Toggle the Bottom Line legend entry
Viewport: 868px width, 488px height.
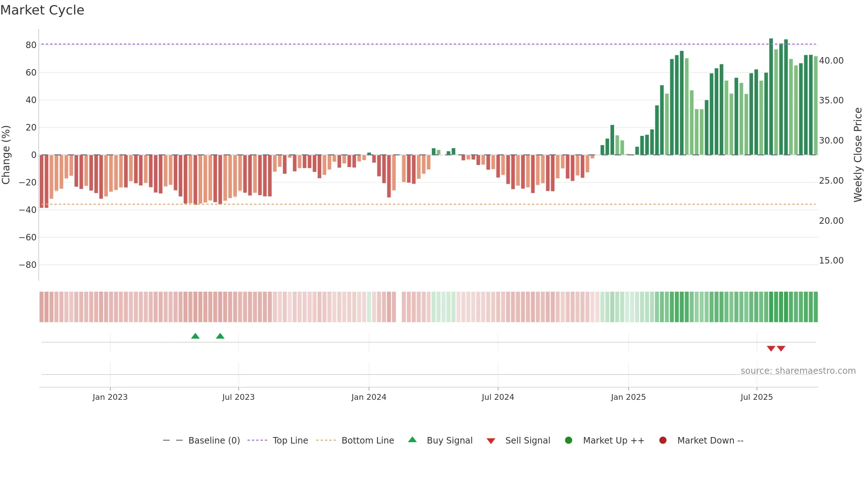355,440
